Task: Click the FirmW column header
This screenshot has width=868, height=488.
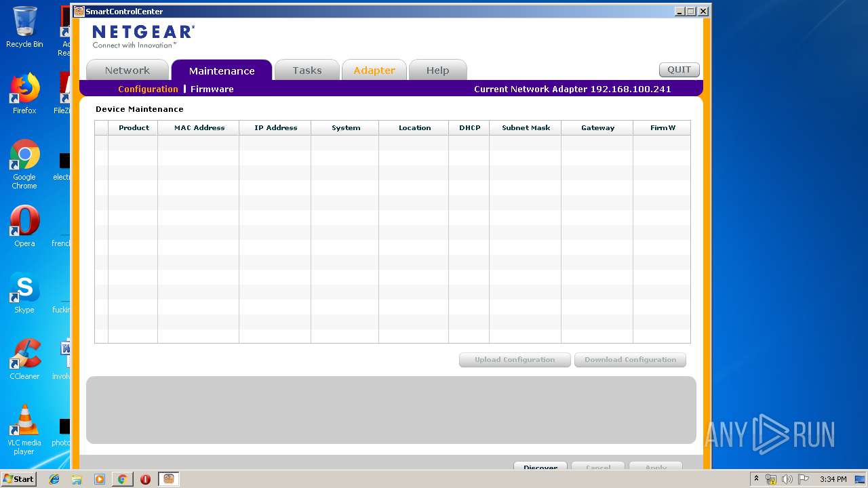Action: (x=662, y=127)
